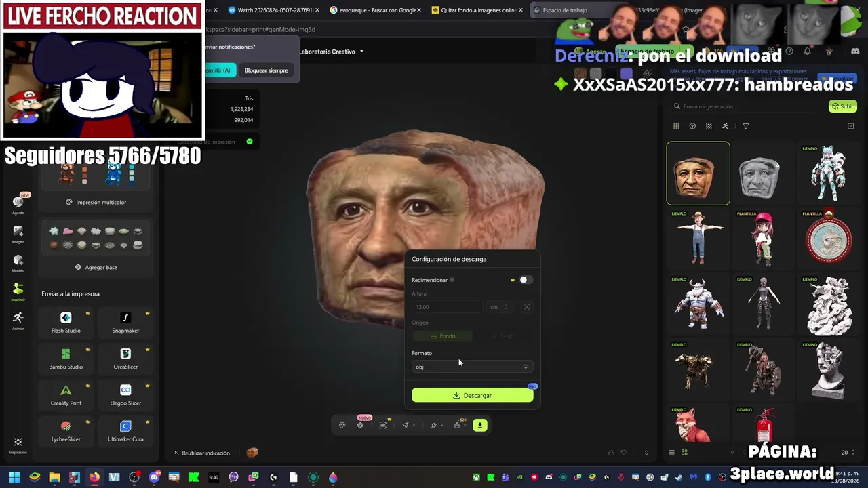
Task: Click the green status indicator beside 'de impresión'
Action: [250, 142]
